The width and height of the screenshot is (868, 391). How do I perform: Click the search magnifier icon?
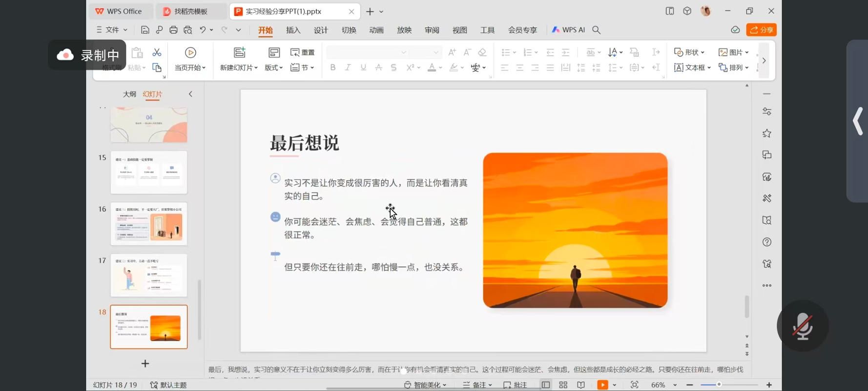tap(596, 30)
